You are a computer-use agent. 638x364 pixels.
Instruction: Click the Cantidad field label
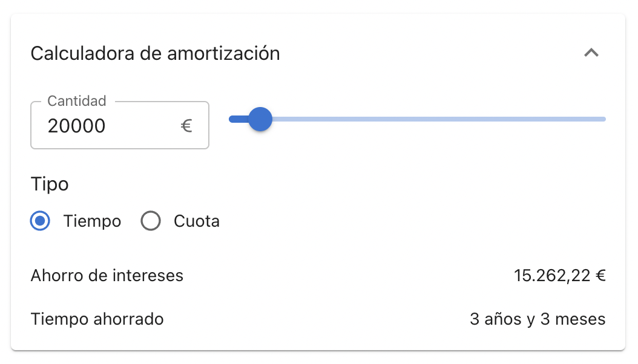click(77, 101)
